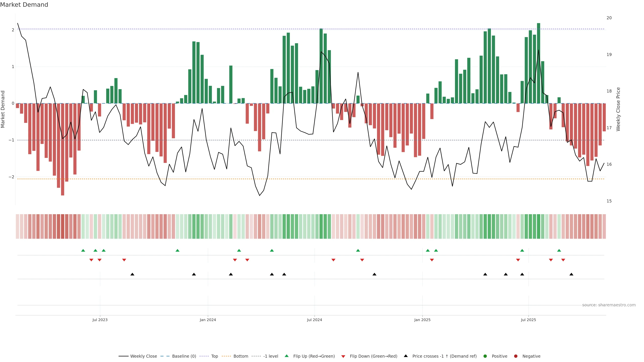Click the last red flip-down marker
Screen dimensions: 644x362
[563, 260]
